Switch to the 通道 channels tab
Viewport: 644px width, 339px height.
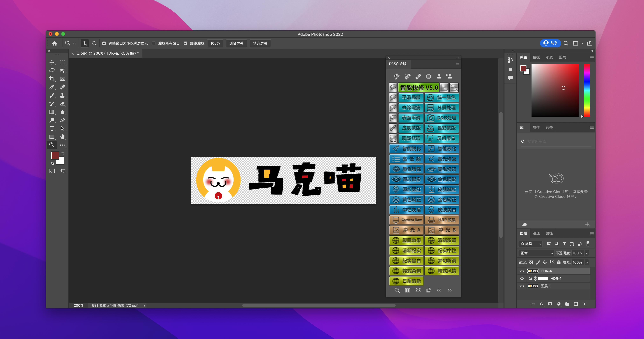coord(536,233)
